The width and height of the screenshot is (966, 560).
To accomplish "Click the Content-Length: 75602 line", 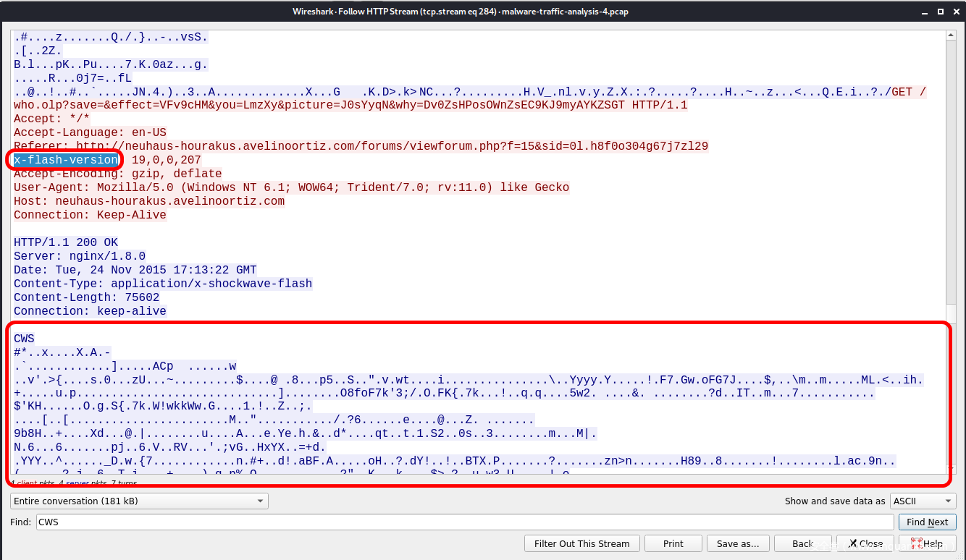I will pos(87,297).
